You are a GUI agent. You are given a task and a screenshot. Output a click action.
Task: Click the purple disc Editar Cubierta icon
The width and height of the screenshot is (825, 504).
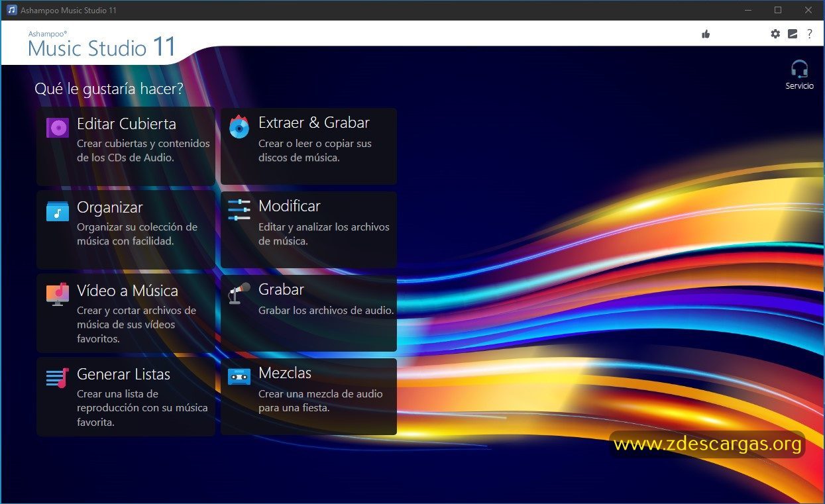tap(58, 127)
